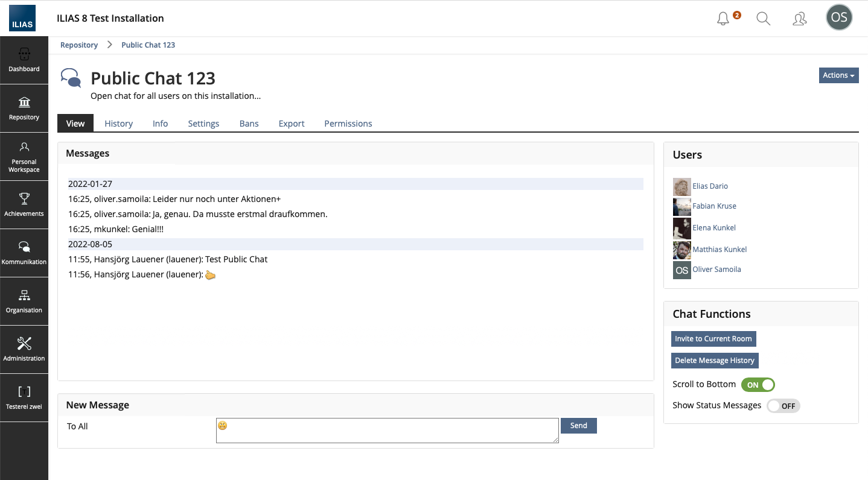868x480 pixels.
Task: Open Administration tools in sidebar
Action: (x=24, y=350)
